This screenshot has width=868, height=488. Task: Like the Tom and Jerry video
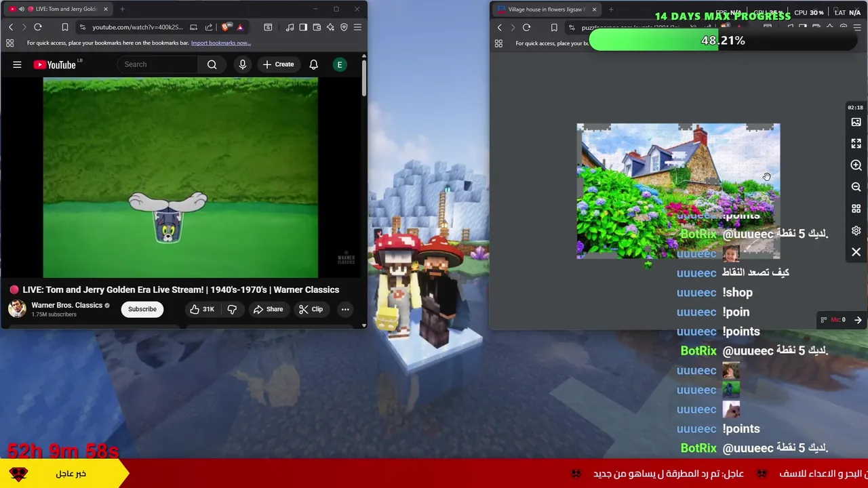pyautogui.click(x=201, y=309)
